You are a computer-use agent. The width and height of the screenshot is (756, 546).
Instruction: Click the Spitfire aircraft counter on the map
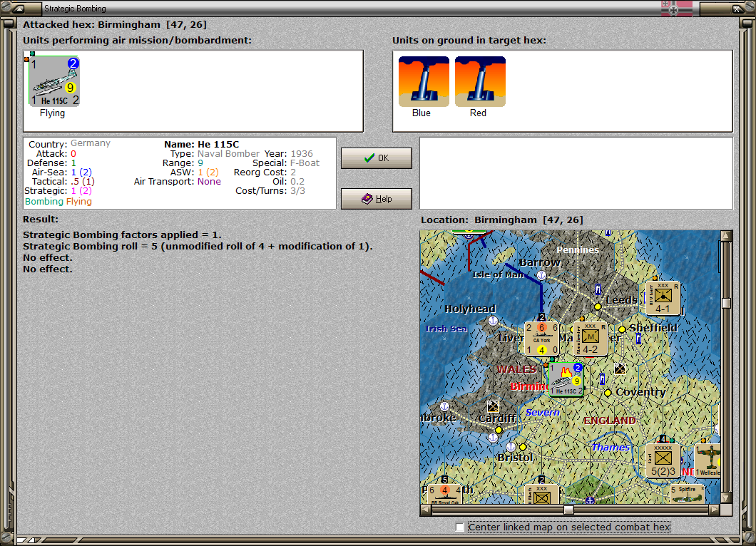click(687, 494)
